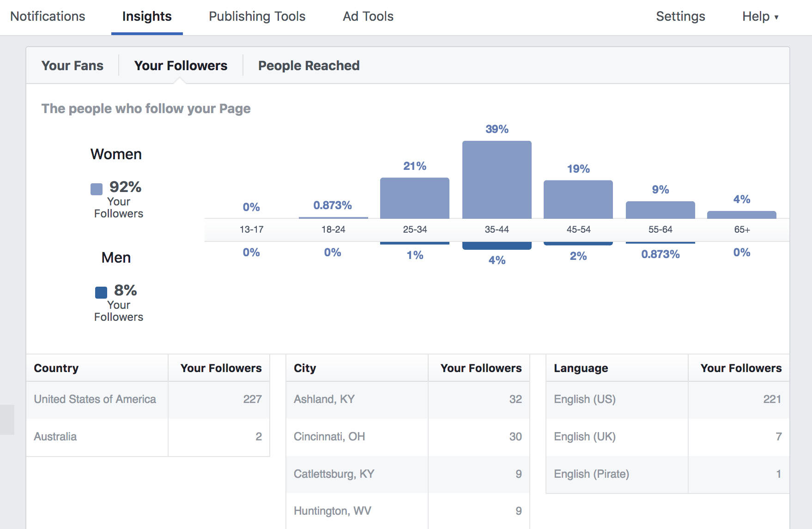Expand the Help dropdown menu

pyautogui.click(x=760, y=17)
